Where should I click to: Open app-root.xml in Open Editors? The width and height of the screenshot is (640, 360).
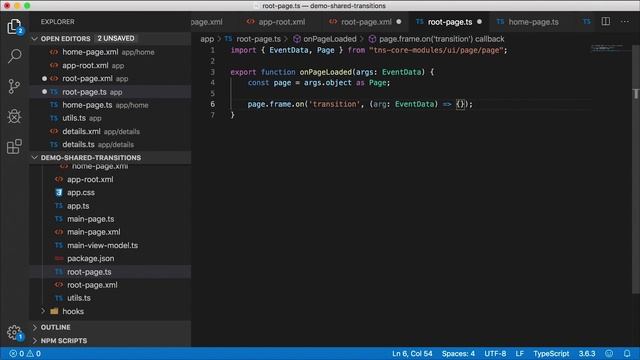point(110,65)
